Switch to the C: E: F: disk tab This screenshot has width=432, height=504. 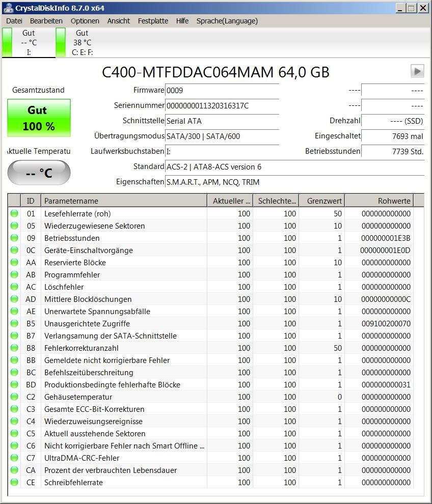(82, 42)
